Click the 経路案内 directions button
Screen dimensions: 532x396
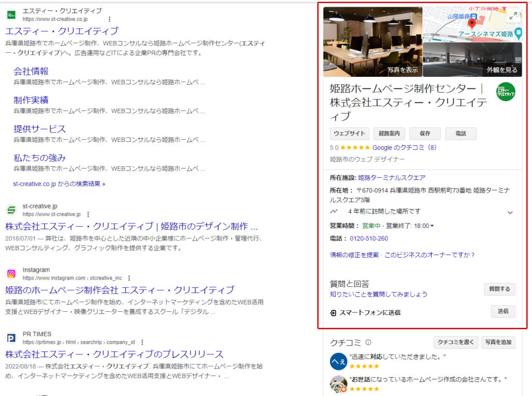coord(389,134)
